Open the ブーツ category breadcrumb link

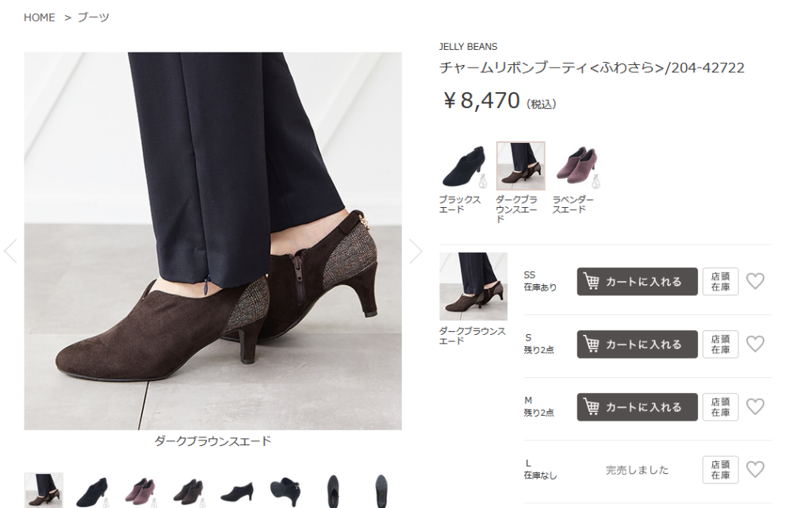point(94,17)
